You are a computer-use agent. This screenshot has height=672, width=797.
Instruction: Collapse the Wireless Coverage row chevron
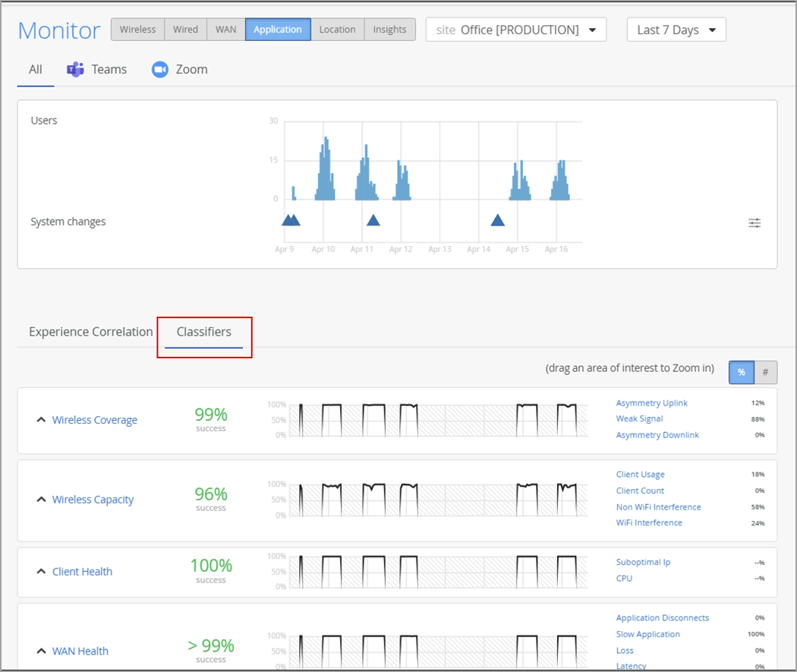tap(41, 420)
